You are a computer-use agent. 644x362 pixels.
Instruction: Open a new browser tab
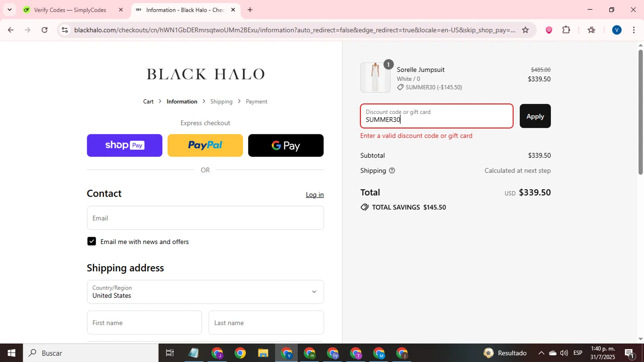250,10
